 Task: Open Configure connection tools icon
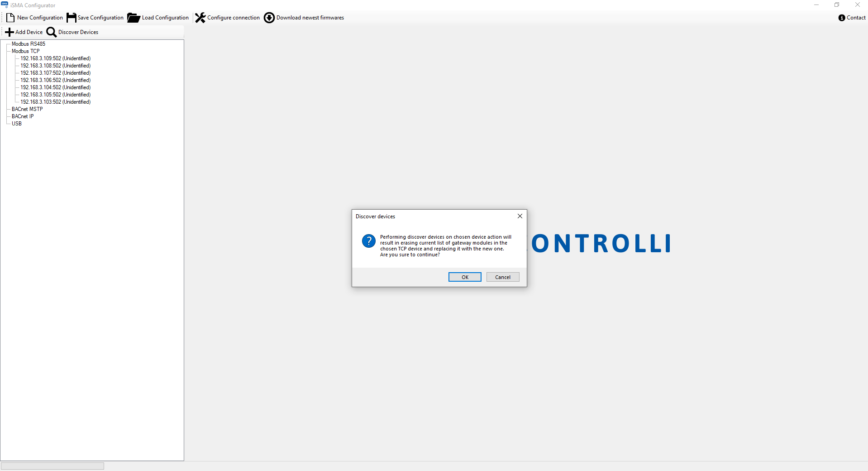[200, 18]
